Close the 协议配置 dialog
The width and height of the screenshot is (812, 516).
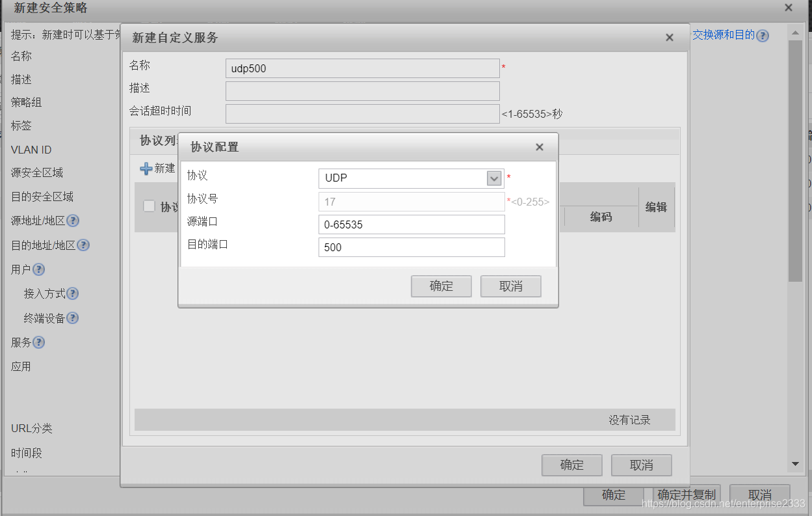(540, 147)
